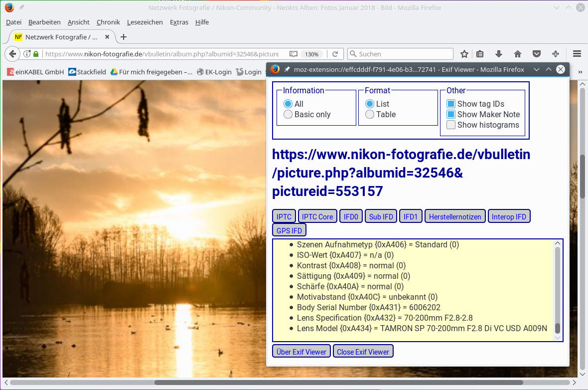
Task: Click the magnifier icon in search box
Action: [353, 54]
